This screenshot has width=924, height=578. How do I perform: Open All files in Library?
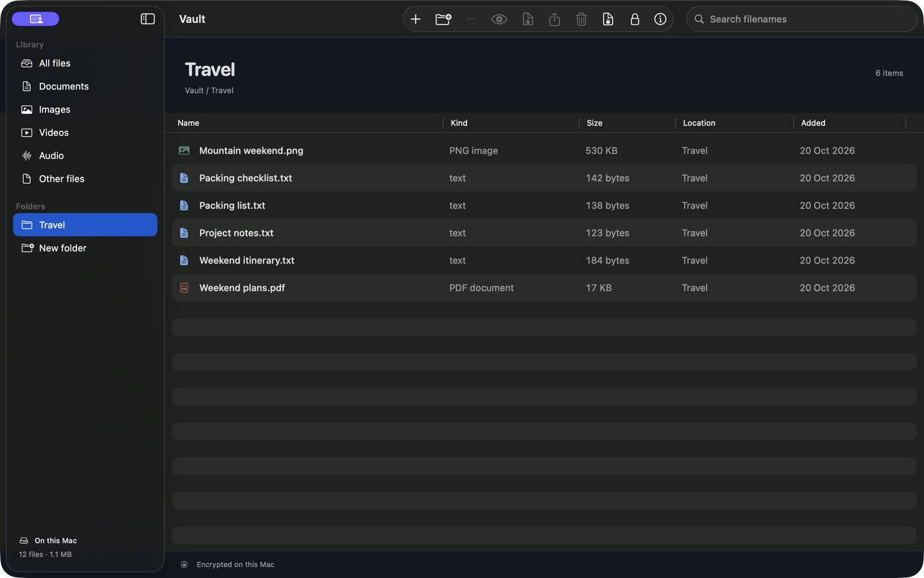pos(85,63)
